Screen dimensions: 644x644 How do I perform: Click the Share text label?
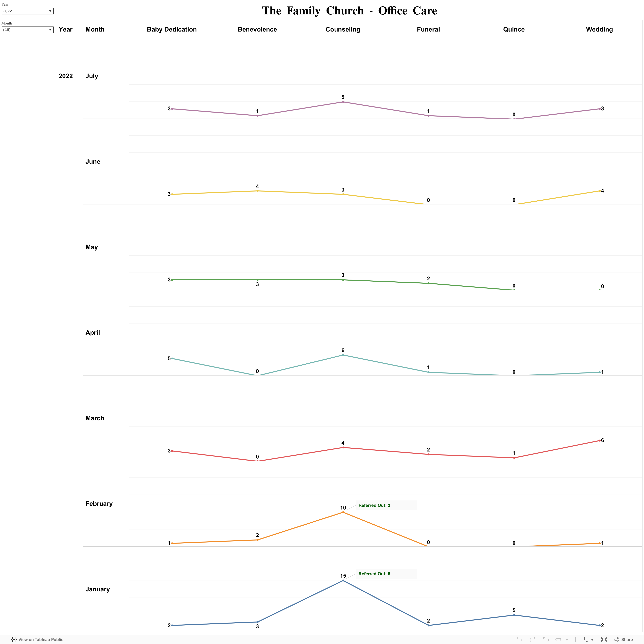[x=627, y=639]
